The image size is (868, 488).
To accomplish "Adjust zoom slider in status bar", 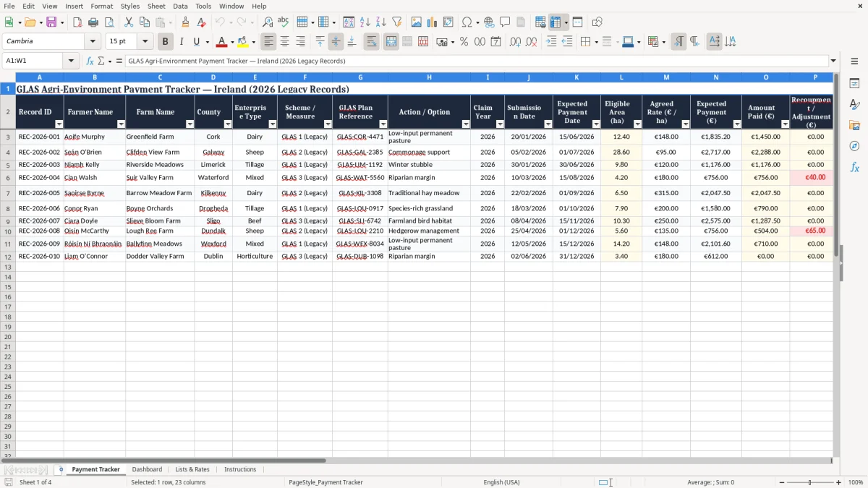I will [x=810, y=482].
